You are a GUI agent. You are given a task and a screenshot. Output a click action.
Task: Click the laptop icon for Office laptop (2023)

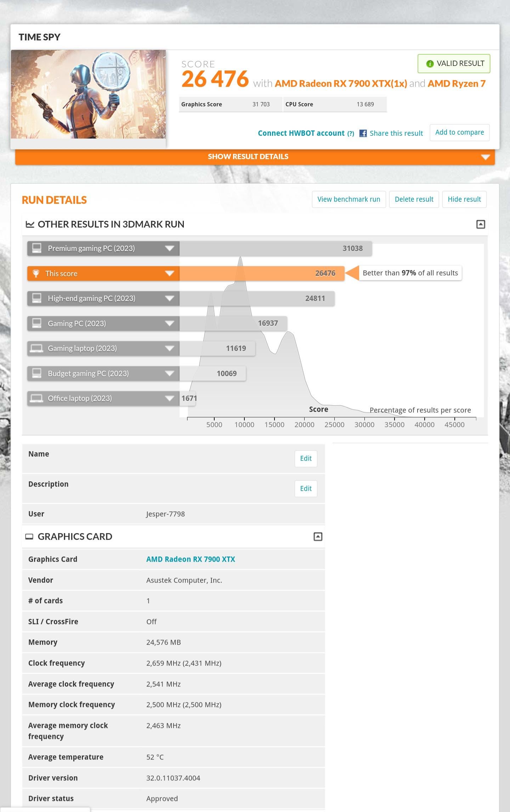[36, 398]
